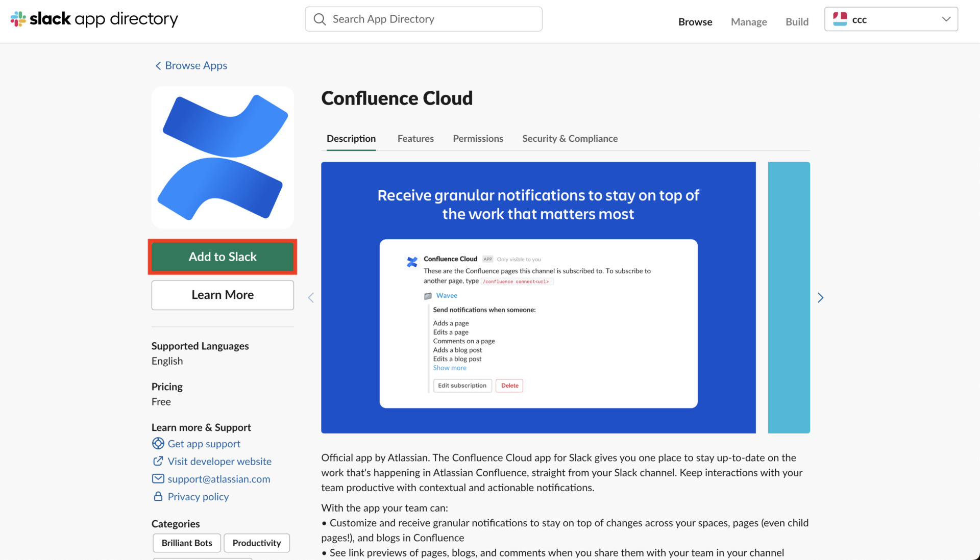Click the next light-blue slide thumbnail
The width and height of the screenshot is (980, 560).
[789, 298]
